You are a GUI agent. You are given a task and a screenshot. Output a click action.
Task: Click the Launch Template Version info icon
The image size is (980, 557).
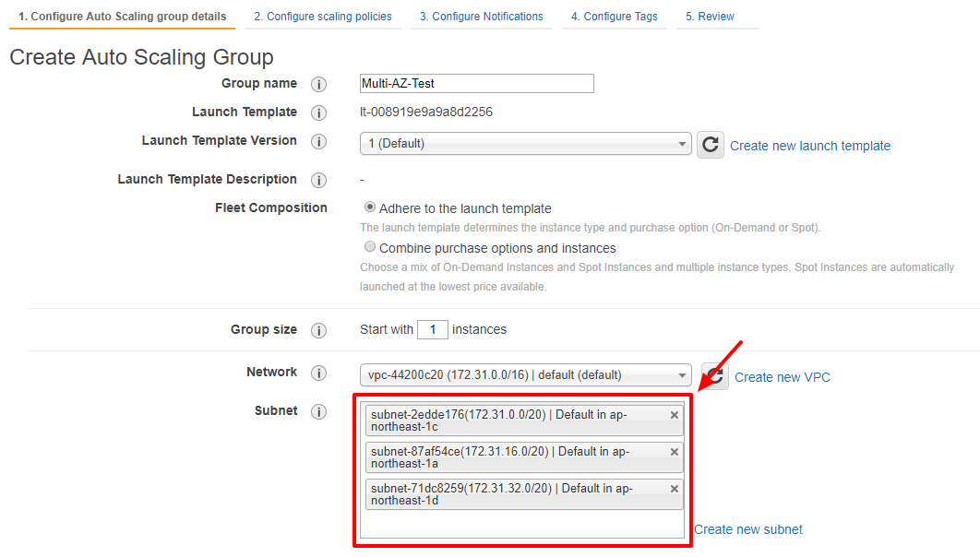pos(318,141)
